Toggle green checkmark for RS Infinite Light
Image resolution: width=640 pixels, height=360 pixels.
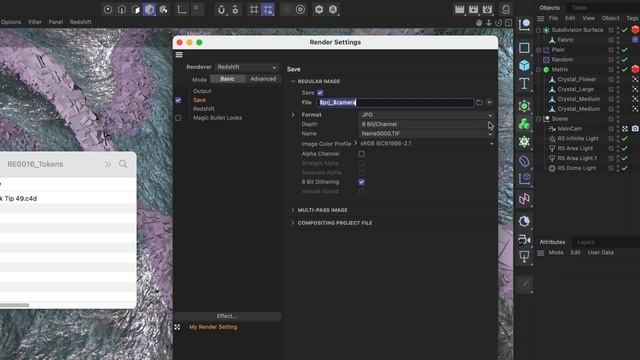click(x=624, y=138)
